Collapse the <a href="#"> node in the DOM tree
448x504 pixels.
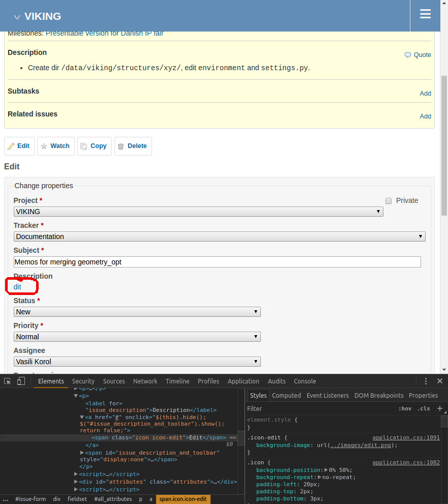(82, 417)
